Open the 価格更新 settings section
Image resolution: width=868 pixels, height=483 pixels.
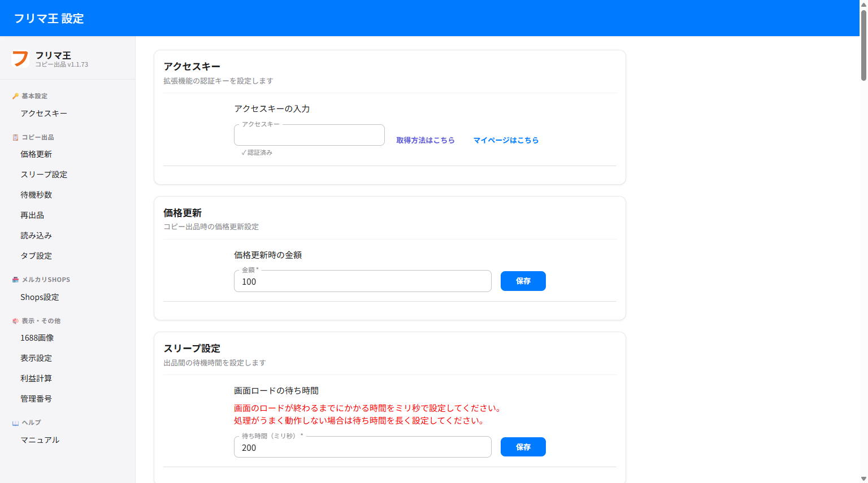tap(36, 154)
